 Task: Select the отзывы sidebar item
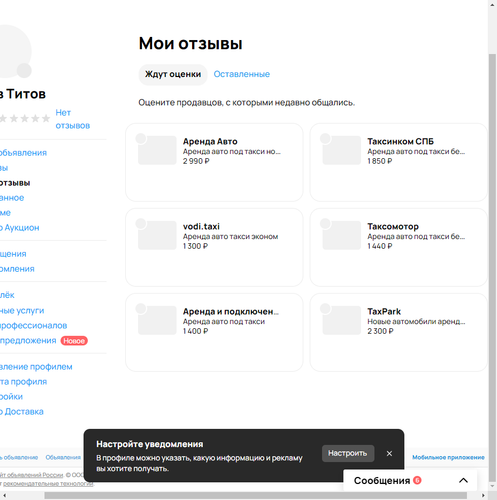tap(15, 183)
